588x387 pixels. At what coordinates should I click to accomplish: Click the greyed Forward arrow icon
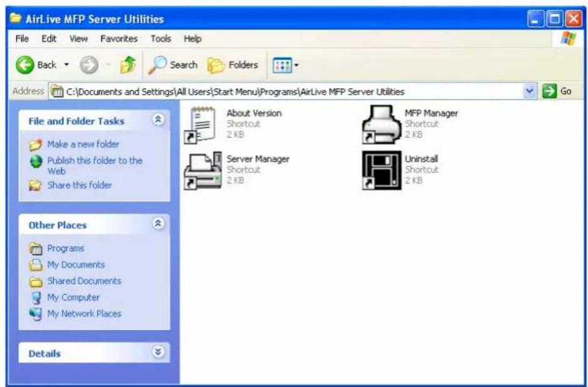click(x=89, y=65)
